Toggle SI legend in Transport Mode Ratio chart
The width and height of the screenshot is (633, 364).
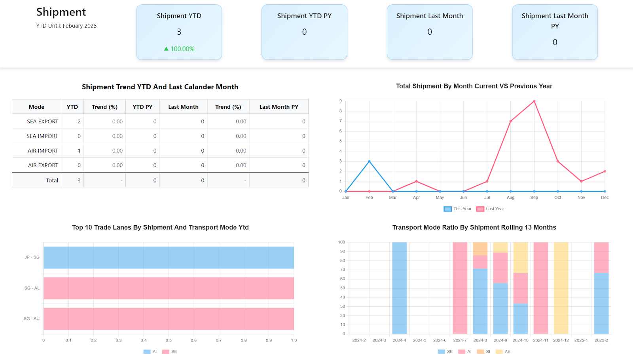click(x=480, y=352)
